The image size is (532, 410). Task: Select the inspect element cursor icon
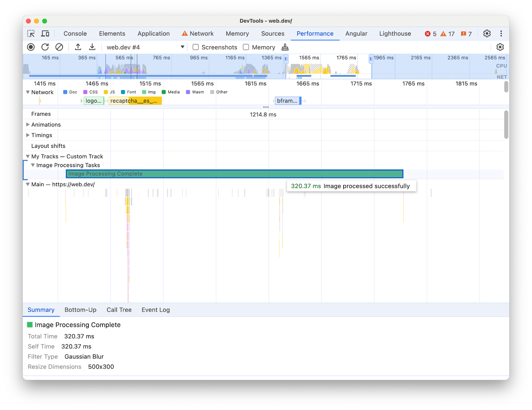(31, 34)
